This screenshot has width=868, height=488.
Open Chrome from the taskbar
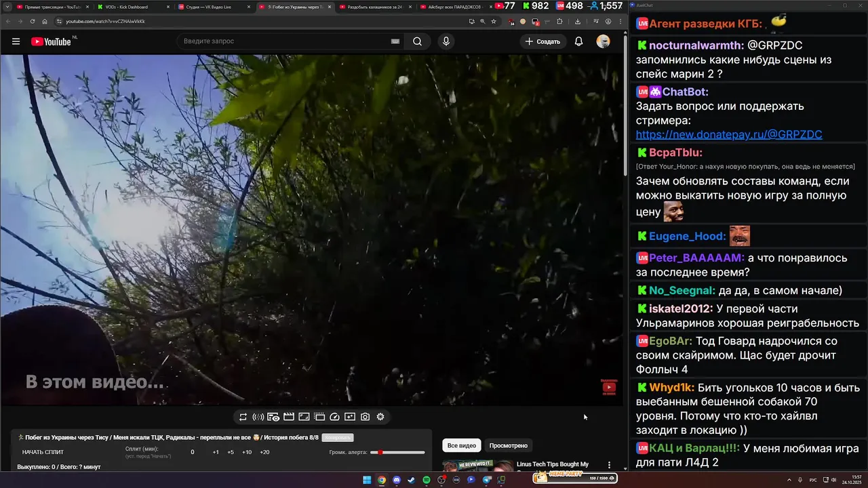[x=382, y=480]
